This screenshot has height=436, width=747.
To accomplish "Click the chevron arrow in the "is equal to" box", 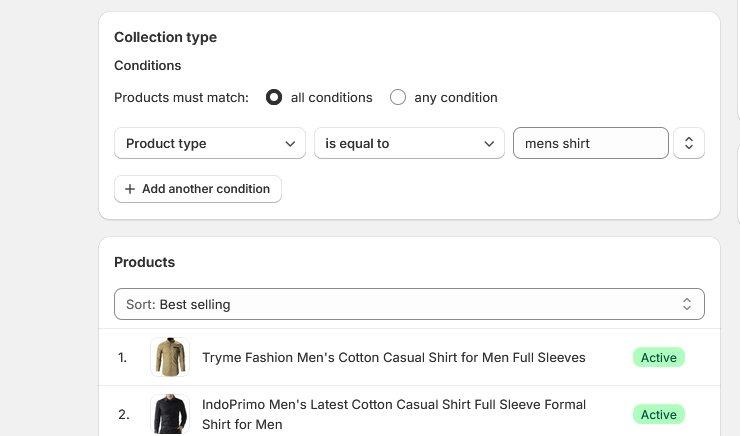I will (489, 143).
